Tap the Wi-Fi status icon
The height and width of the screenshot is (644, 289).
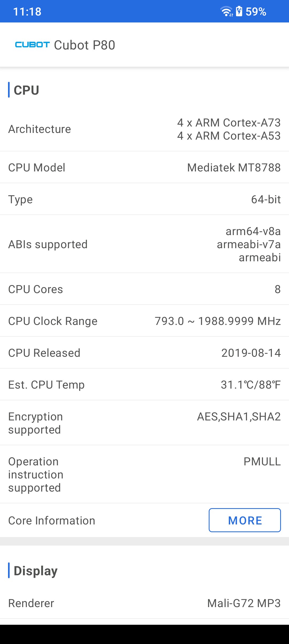click(226, 11)
